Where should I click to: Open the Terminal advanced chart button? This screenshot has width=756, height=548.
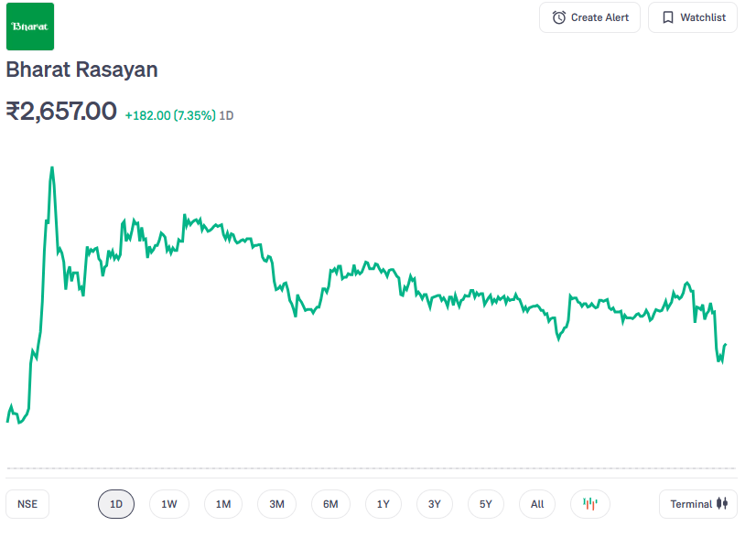pyautogui.click(x=697, y=504)
